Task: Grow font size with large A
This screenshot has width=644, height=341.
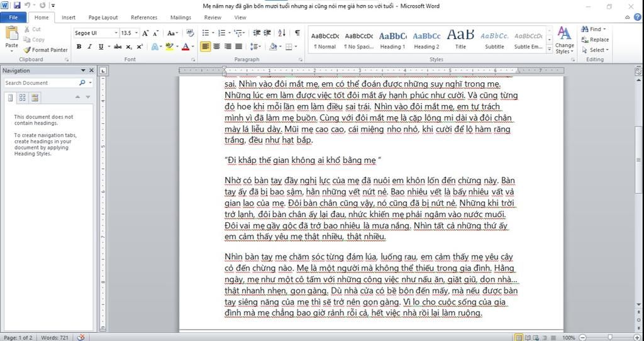Action: pos(145,33)
